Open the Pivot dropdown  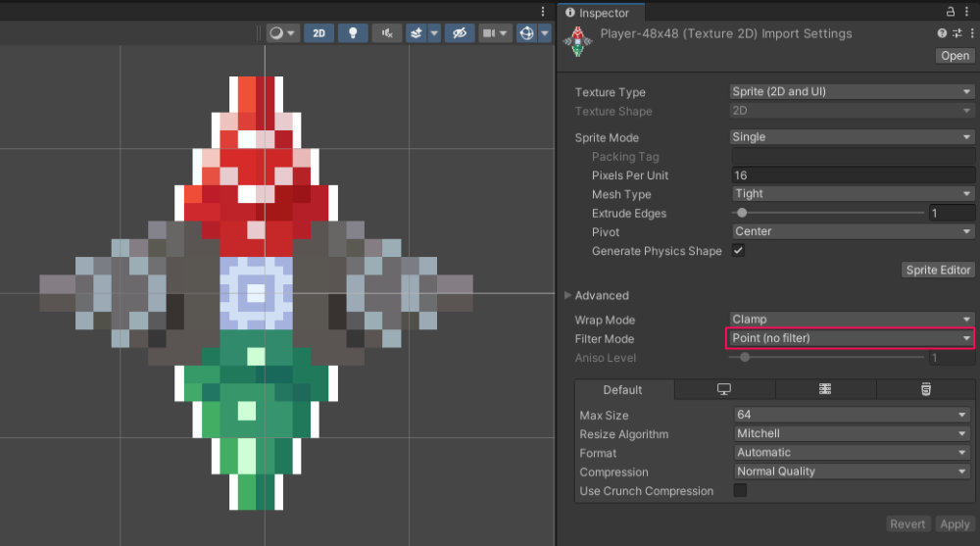tap(854, 231)
